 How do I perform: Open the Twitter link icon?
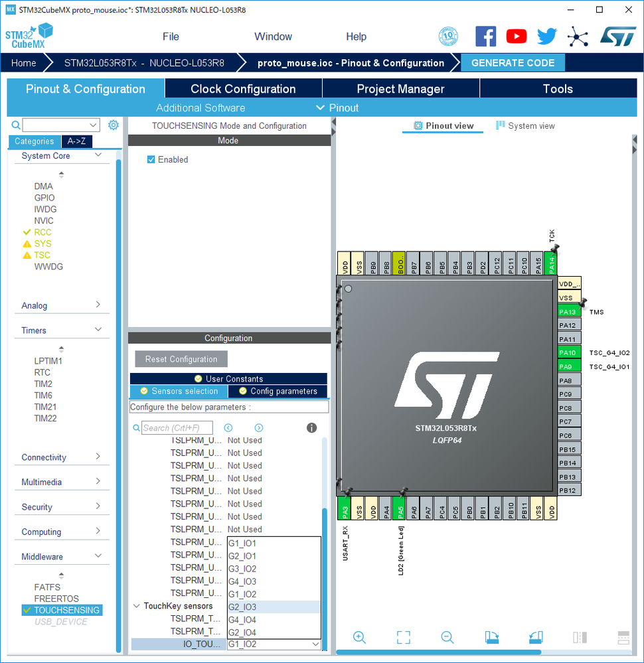(x=546, y=37)
